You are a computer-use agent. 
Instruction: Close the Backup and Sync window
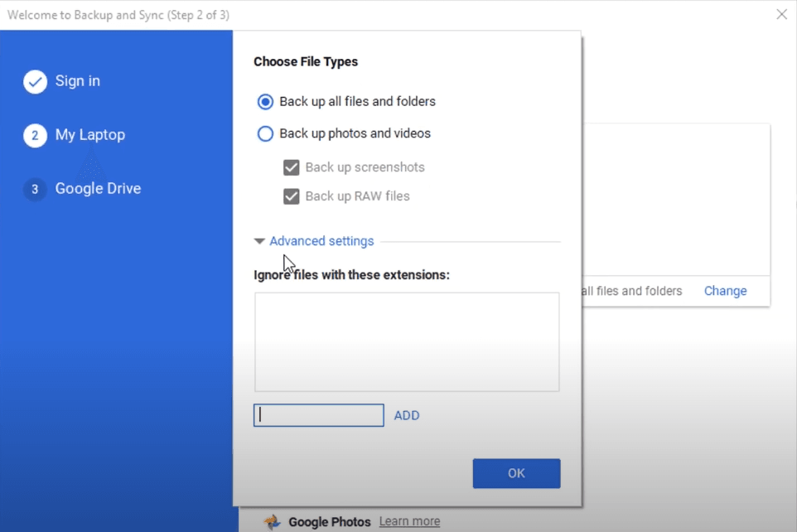point(781,14)
